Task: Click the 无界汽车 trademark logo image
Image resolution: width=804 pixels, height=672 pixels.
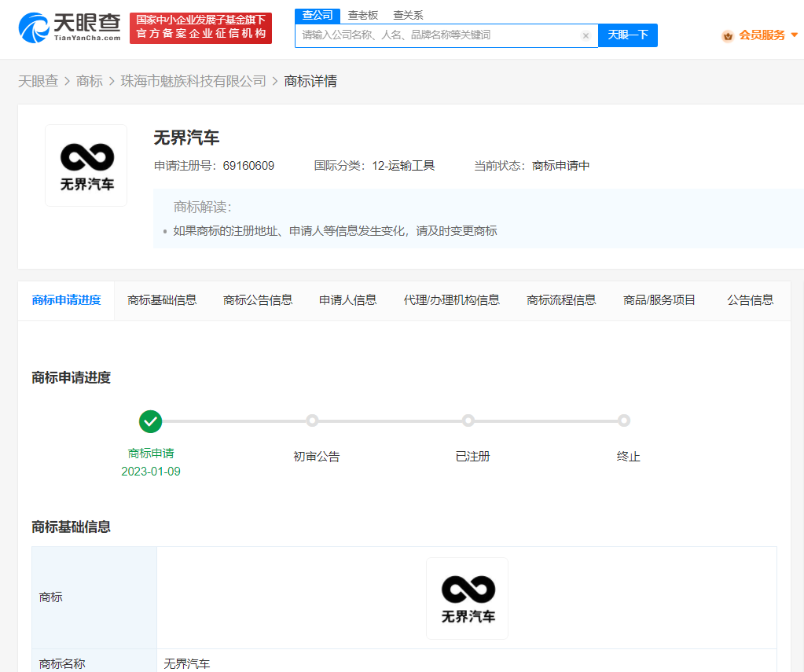Action: (x=86, y=165)
